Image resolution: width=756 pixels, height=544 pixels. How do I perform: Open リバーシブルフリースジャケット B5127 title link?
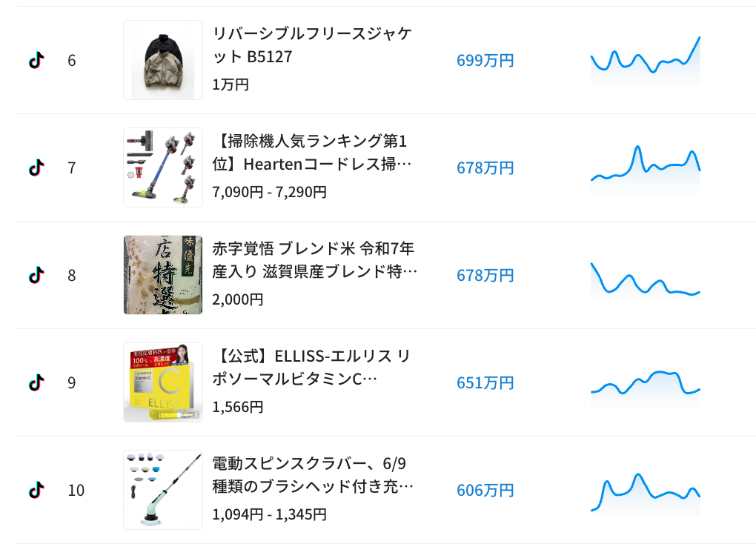311,45
